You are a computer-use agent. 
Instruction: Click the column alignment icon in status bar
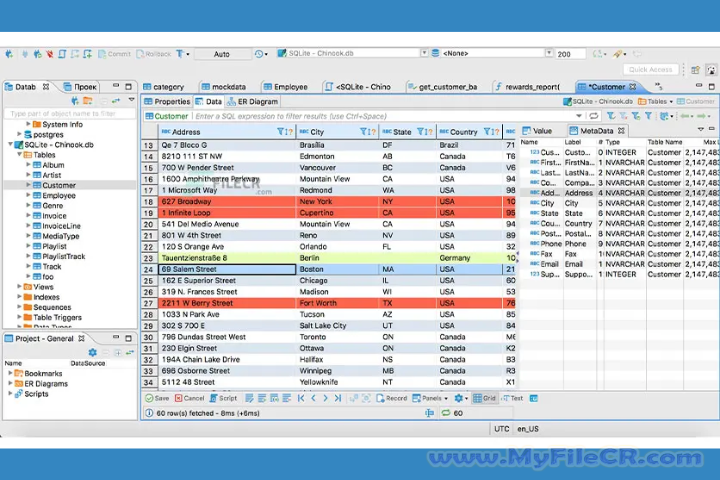(x=429, y=413)
